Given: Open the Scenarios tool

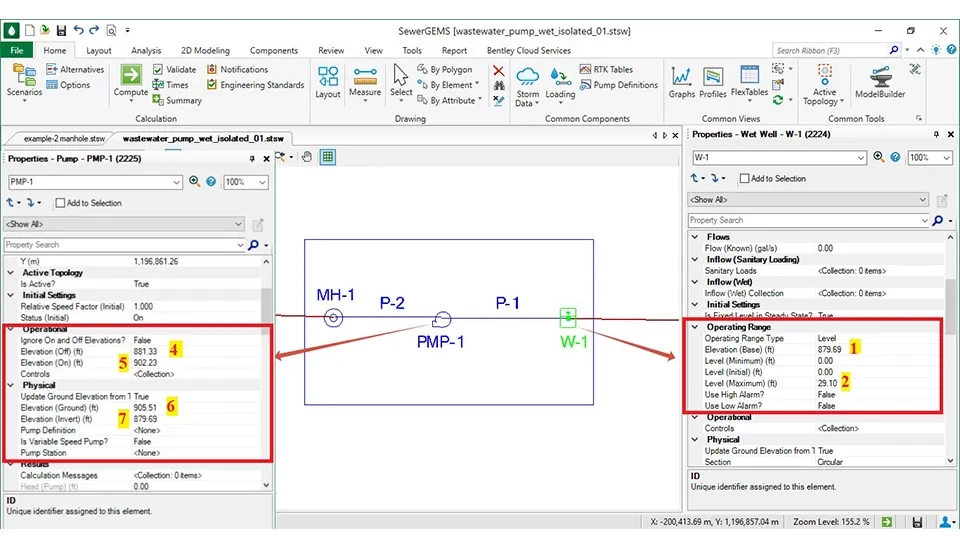Looking at the screenshot, I should [x=24, y=80].
